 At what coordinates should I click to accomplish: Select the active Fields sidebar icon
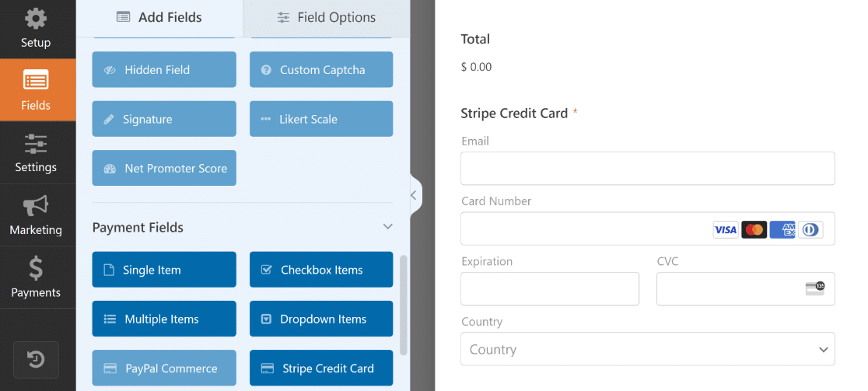pyautogui.click(x=37, y=89)
